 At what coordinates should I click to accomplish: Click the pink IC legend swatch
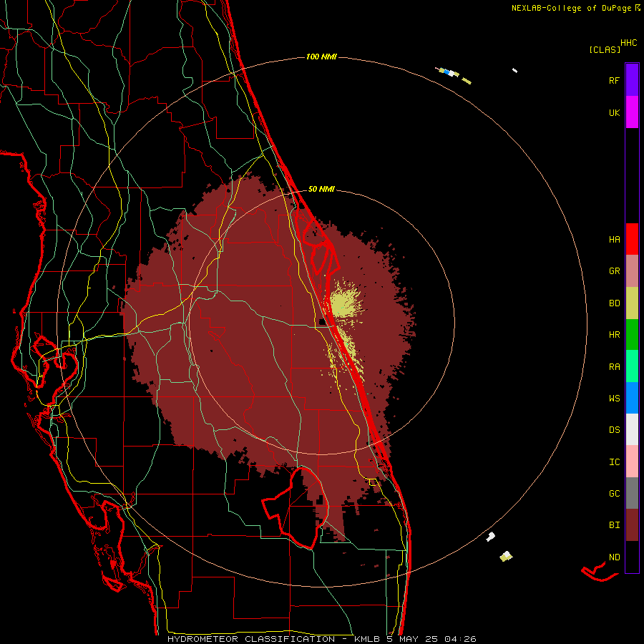pos(632,462)
